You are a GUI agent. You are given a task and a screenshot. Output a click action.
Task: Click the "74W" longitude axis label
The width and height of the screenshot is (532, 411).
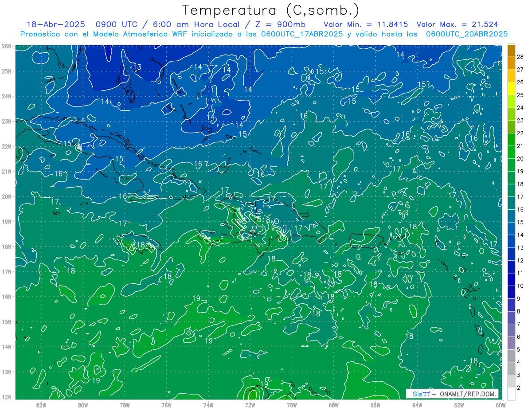coord(208,405)
